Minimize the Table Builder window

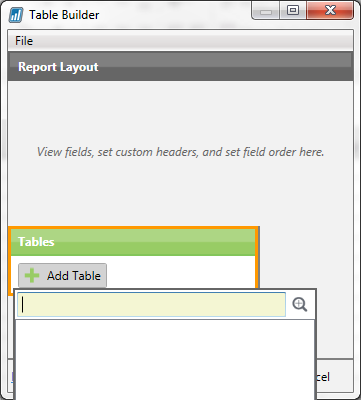point(266,12)
